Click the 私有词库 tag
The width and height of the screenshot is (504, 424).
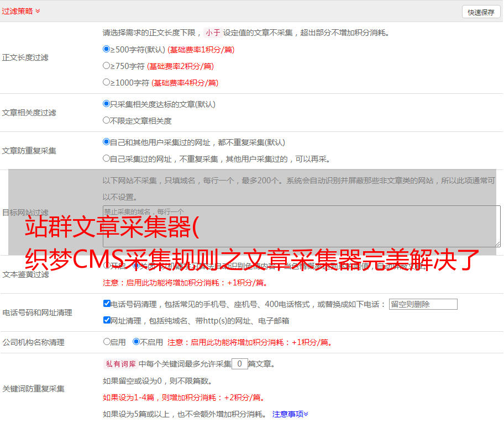121,364
